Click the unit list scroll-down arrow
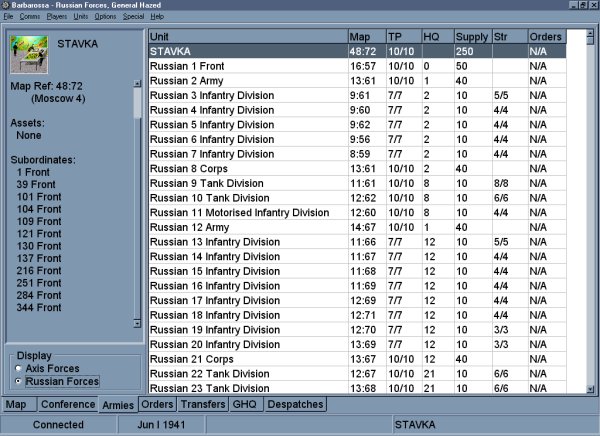 click(x=590, y=389)
